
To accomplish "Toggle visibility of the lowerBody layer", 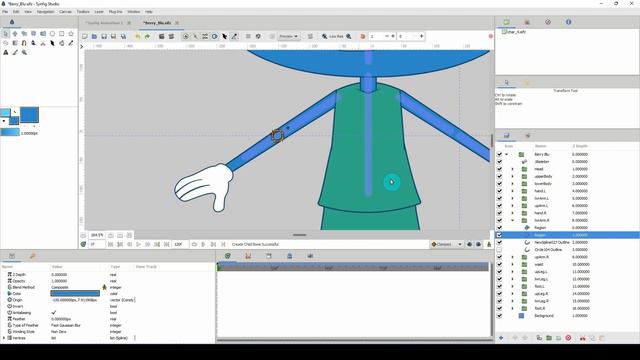I will pyautogui.click(x=499, y=184).
